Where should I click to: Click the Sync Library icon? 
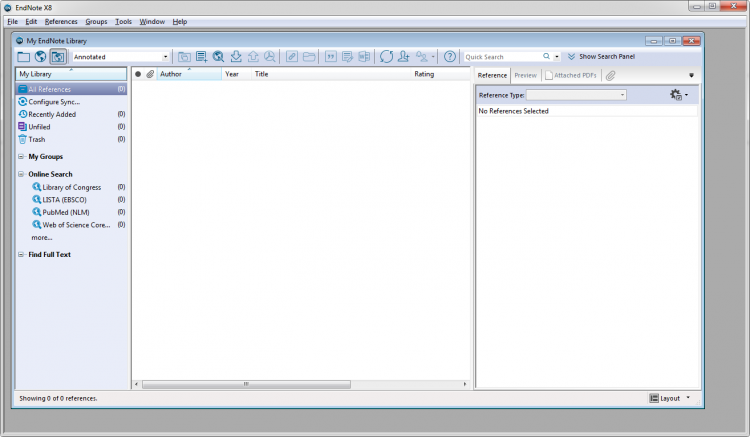point(386,57)
